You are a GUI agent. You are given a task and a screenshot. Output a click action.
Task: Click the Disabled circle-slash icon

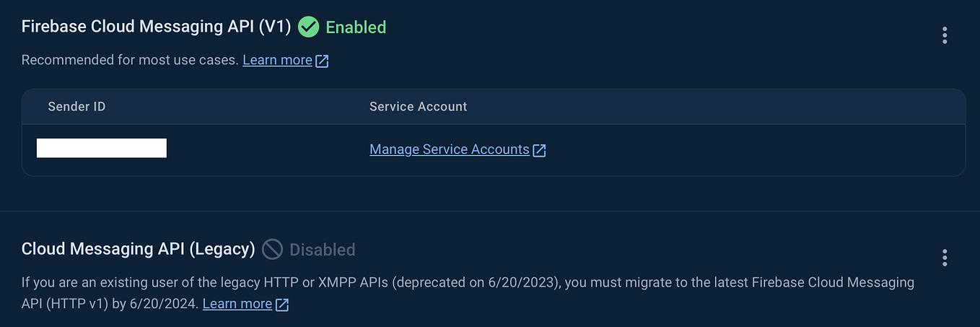pos(272,250)
